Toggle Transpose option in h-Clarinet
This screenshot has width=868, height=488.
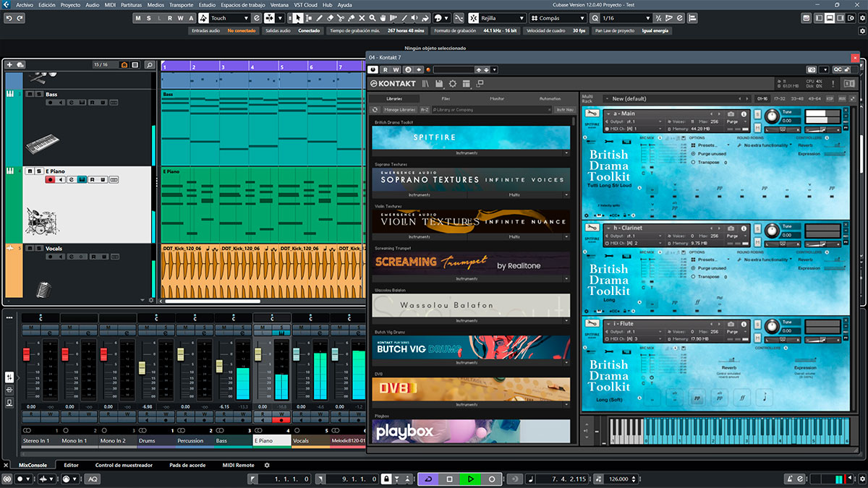pyautogui.click(x=694, y=276)
